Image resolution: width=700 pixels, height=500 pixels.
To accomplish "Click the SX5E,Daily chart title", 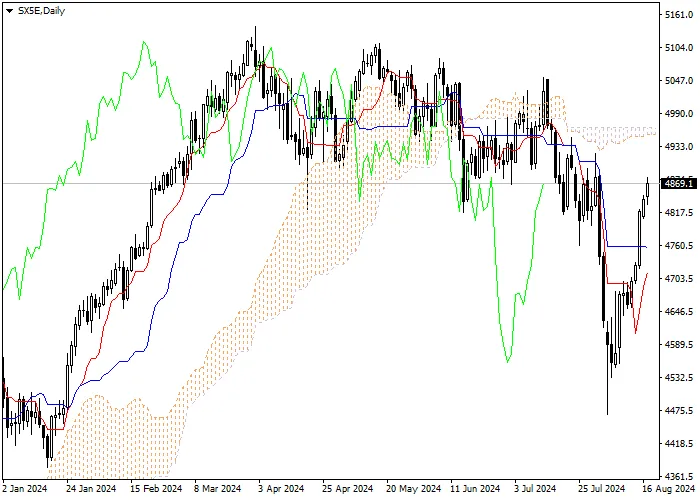I will 41,11.
